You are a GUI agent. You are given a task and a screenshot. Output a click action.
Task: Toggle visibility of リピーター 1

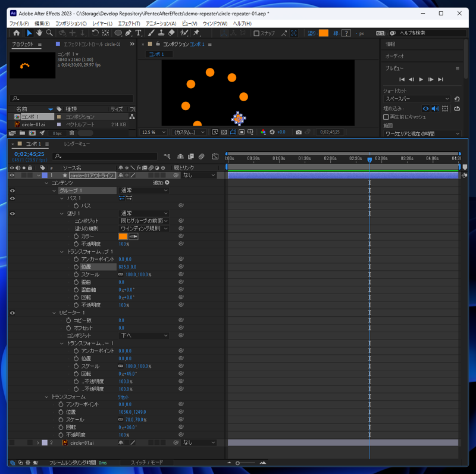tap(12, 313)
